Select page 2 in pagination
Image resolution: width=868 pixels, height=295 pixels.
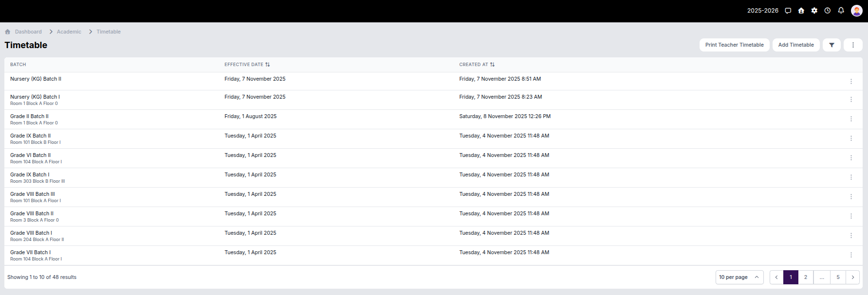coord(806,277)
